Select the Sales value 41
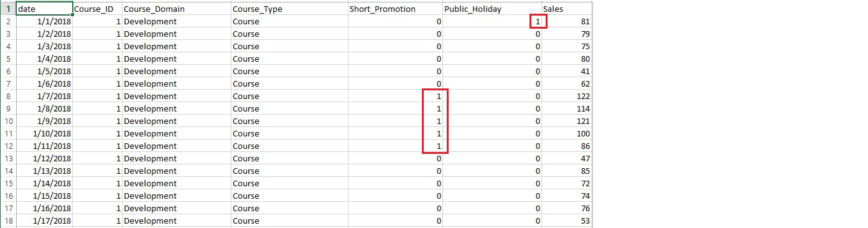 (x=566, y=72)
